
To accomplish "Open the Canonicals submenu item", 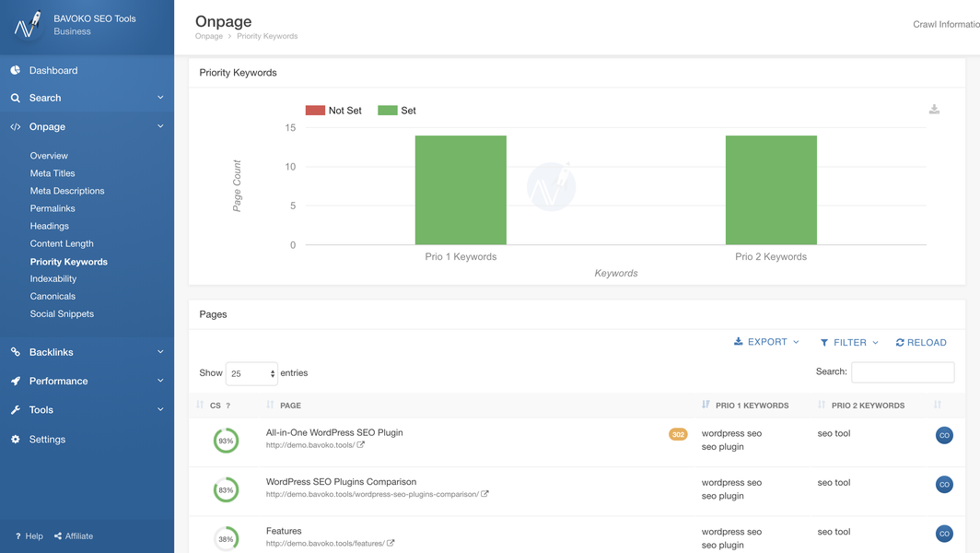I will pos(52,296).
